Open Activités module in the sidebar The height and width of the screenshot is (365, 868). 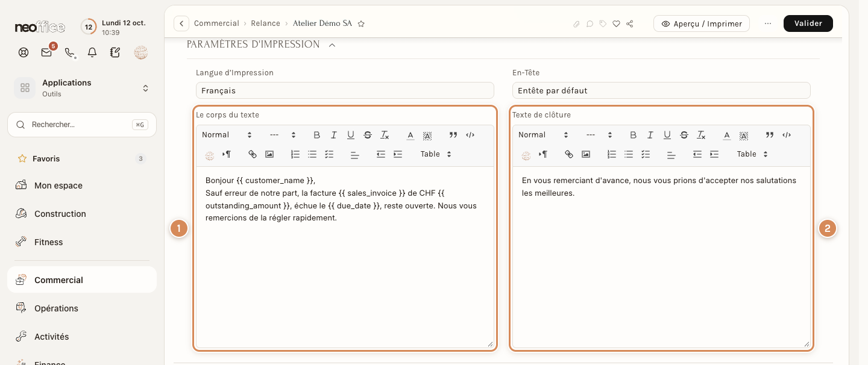point(82,337)
